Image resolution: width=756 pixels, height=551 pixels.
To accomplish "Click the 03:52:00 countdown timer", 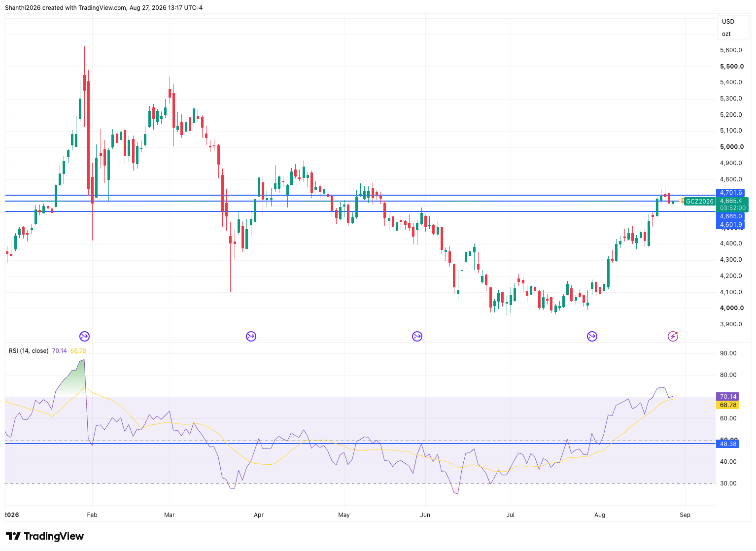I will (x=732, y=208).
